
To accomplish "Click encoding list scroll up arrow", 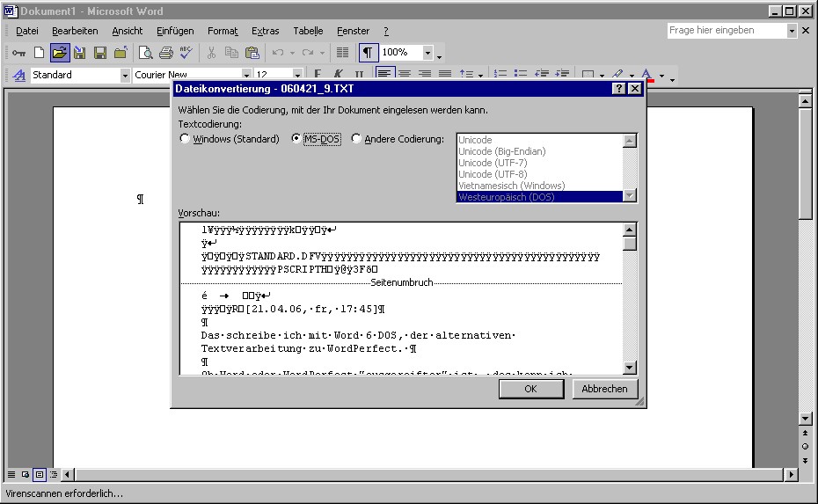I will (630, 141).
